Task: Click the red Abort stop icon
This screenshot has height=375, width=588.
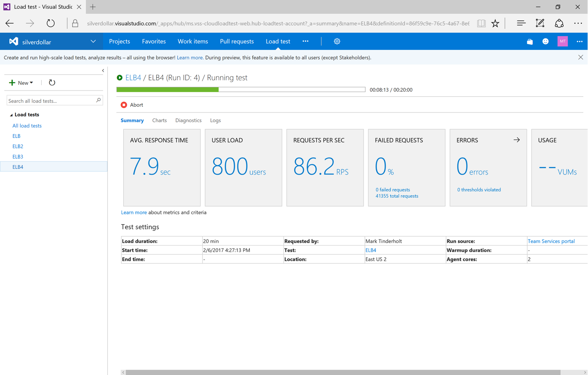Action: (x=124, y=105)
